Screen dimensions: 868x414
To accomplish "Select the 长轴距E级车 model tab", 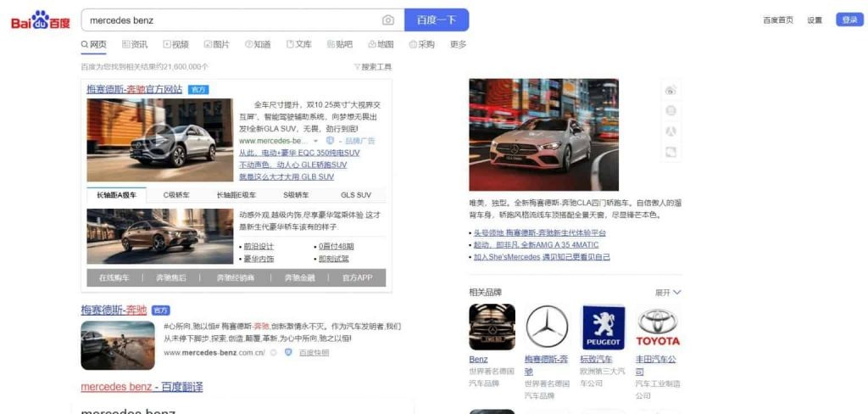I will tap(236, 195).
